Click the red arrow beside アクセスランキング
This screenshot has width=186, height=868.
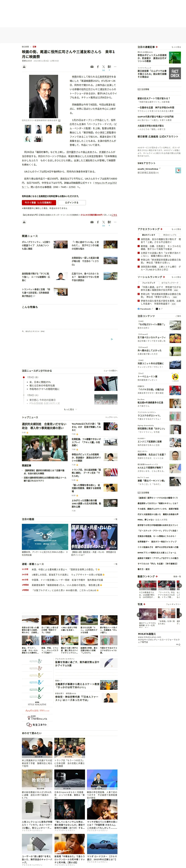coord(161,229)
